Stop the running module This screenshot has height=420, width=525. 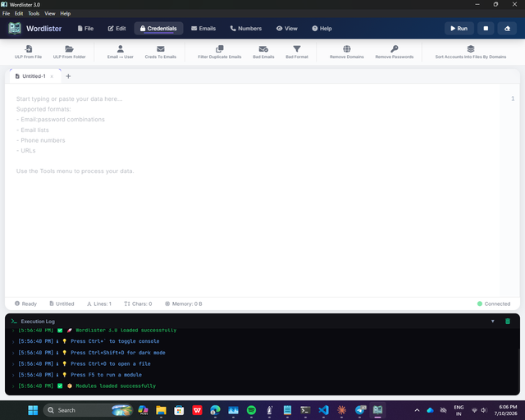click(486, 29)
